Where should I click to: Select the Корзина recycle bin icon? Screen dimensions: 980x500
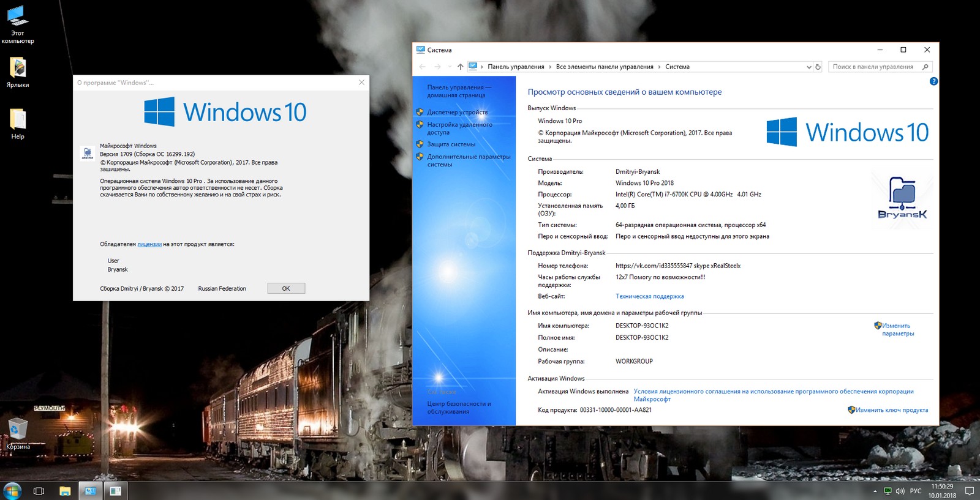coord(18,434)
